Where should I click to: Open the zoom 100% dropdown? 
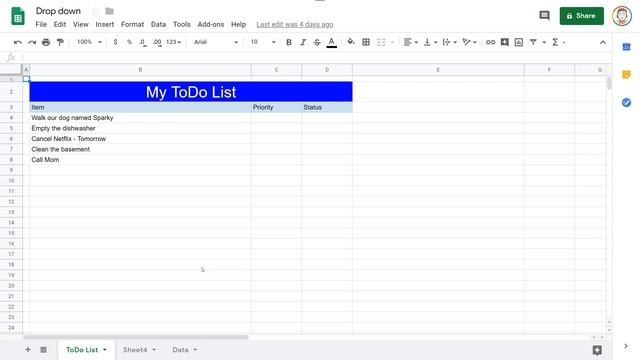click(89, 42)
